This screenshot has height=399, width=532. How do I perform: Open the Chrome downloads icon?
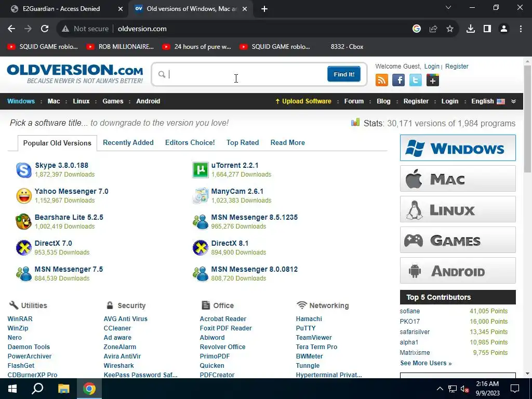[x=471, y=29]
